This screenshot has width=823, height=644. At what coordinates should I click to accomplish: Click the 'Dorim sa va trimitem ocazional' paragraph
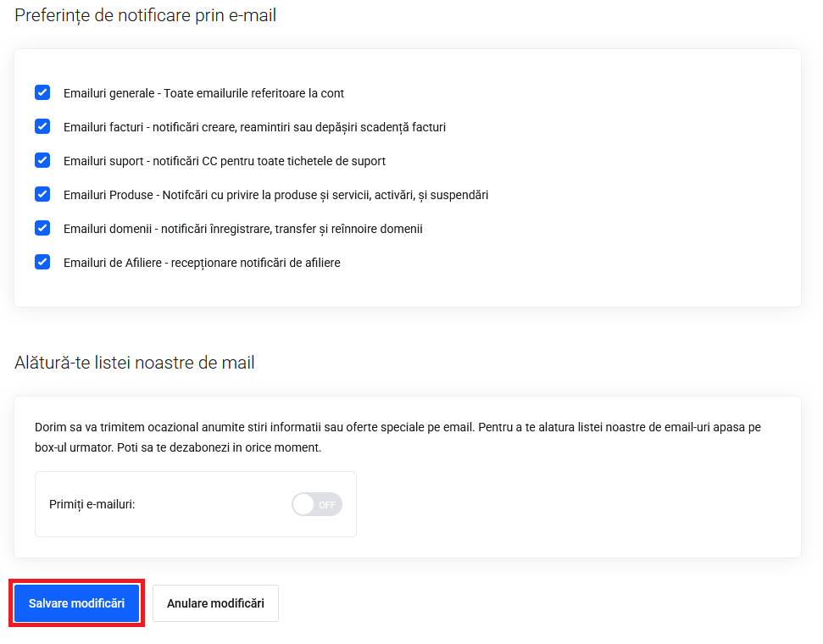tap(398, 437)
